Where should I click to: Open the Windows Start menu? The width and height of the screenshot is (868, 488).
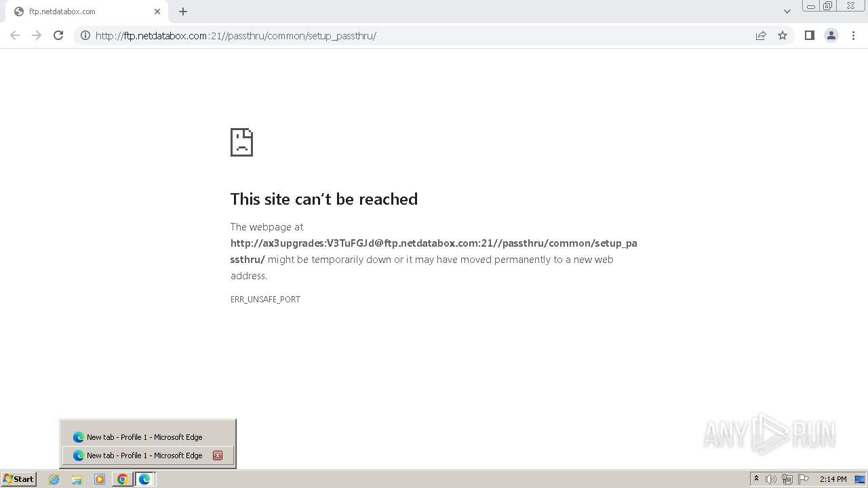pyautogui.click(x=19, y=479)
